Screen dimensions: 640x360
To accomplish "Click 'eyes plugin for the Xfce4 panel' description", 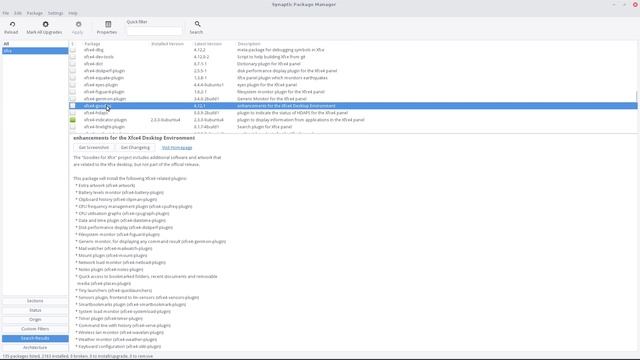I will click(267, 85).
